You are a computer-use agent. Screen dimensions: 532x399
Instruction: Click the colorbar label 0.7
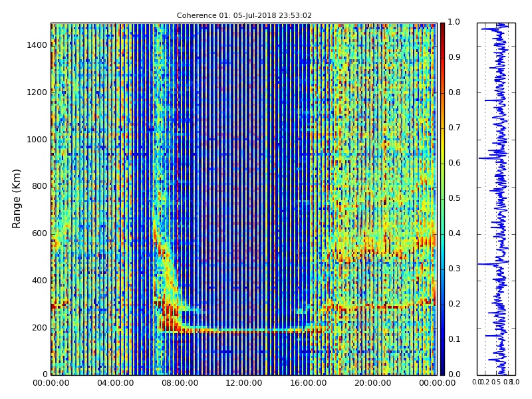(x=454, y=128)
